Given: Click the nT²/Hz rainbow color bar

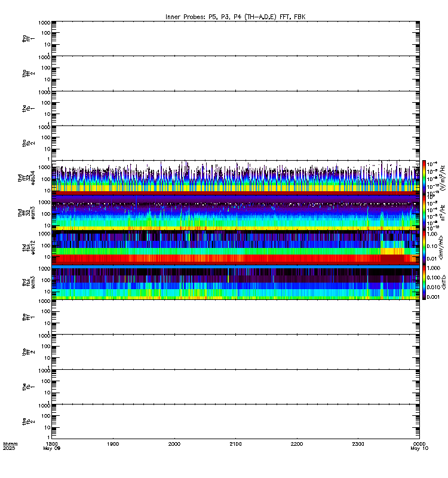Looking at the screenshot, I should (424, 213).
